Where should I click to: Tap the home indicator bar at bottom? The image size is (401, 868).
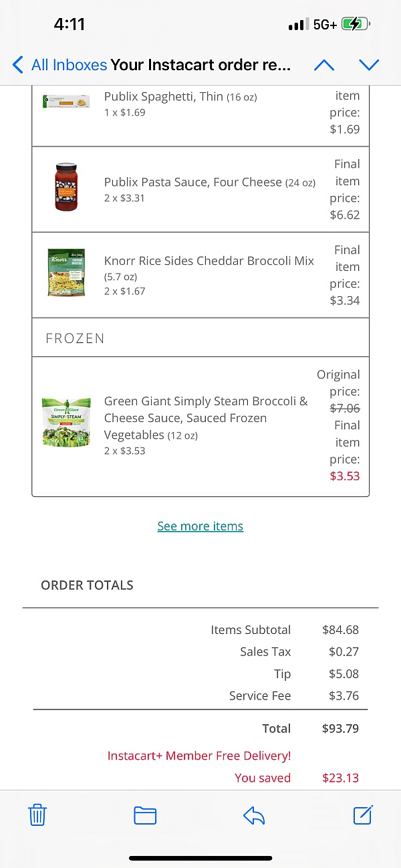[x=200, y=858]
